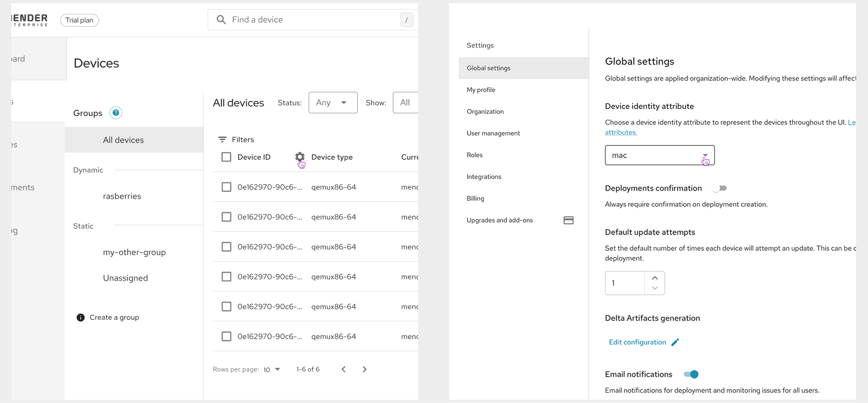The width and height of the screenshot is (868, 403).
Task: Open the Show All dropdown
Action: tap(406, 102)
